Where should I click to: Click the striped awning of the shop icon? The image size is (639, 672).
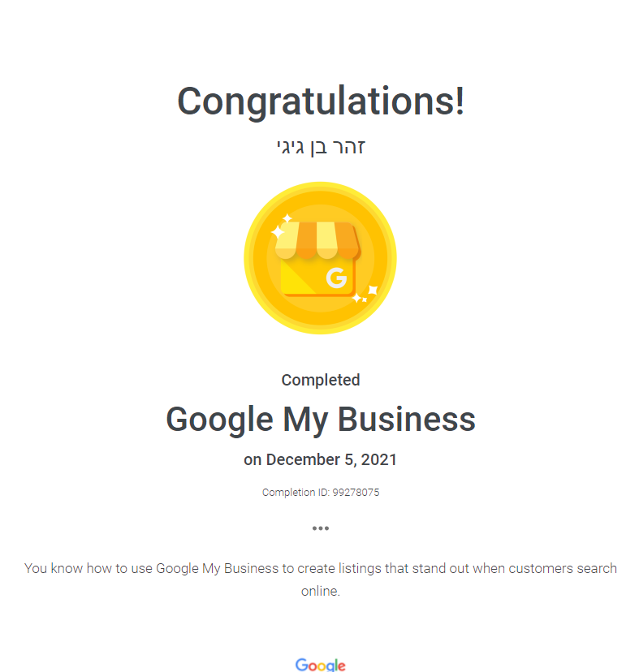(x=317, y=240)
